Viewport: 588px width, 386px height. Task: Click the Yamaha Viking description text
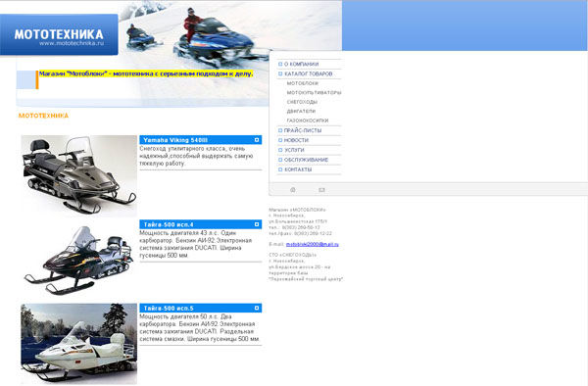click(196, 156)
